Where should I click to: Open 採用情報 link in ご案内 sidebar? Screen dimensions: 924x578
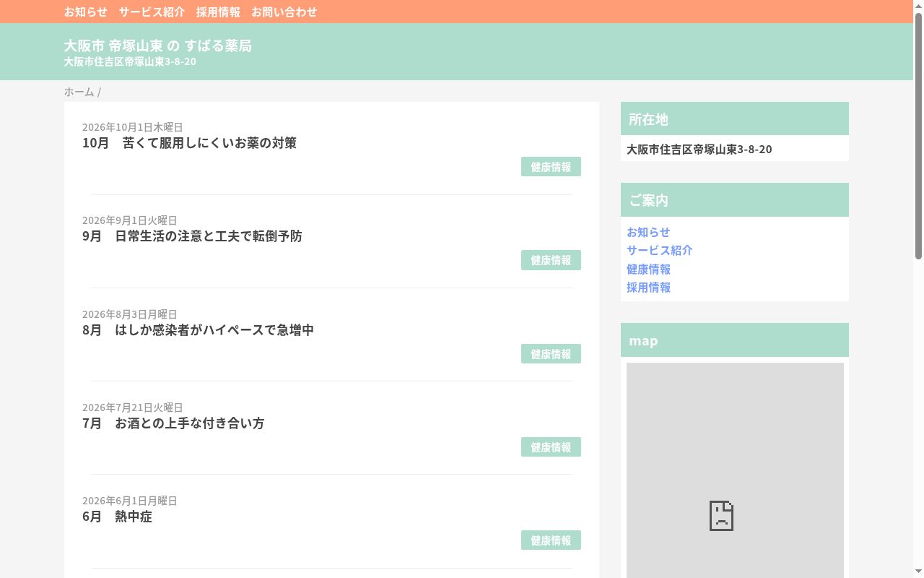pyautogui.click(x=648, y=287)
